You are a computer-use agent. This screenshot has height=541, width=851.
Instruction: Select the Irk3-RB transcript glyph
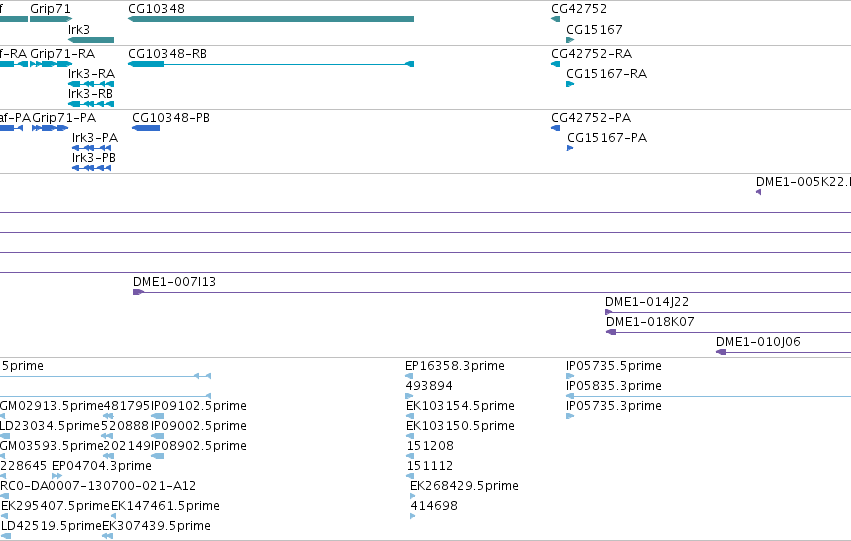pos(91,104)
